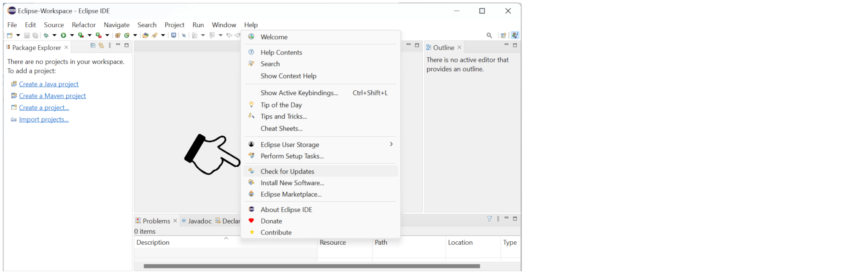The image size is (868, 273).
Task: Click the green Run toolbar icon
Action: tap(63, 35)
